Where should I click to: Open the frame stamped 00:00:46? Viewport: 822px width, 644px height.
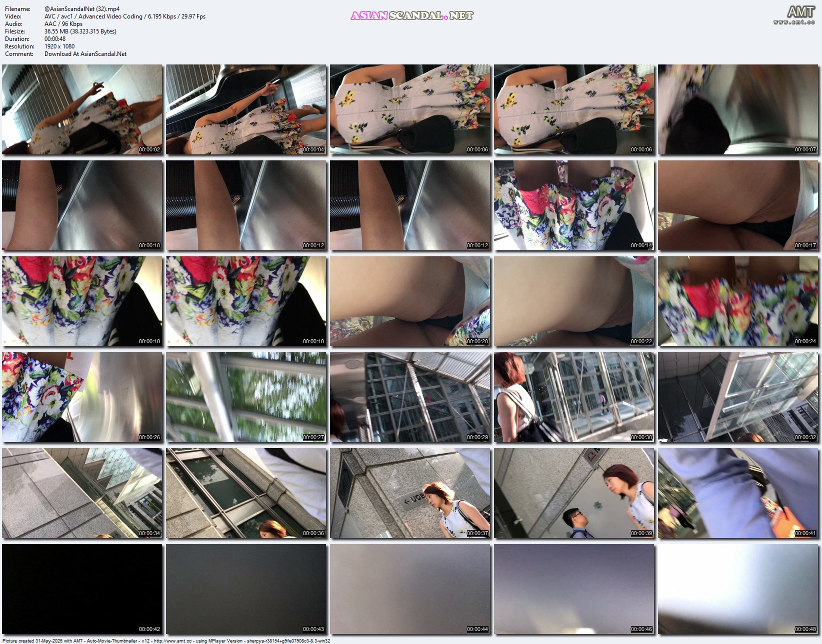point(574,589)
